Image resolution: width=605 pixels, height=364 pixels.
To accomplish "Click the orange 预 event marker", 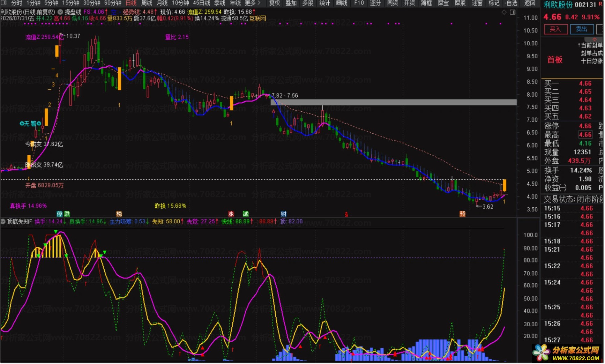I will (463, 214).
